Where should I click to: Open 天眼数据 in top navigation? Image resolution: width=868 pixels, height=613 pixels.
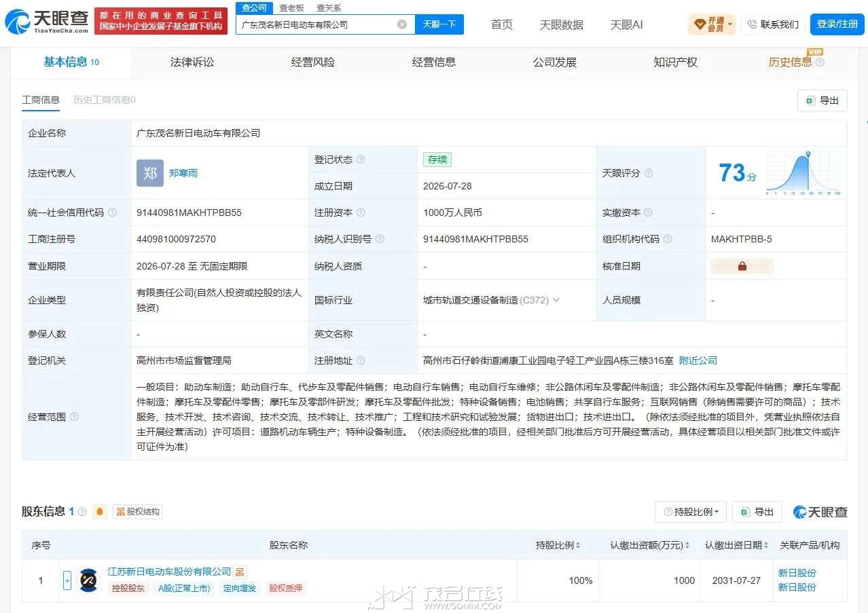[562, 24]
